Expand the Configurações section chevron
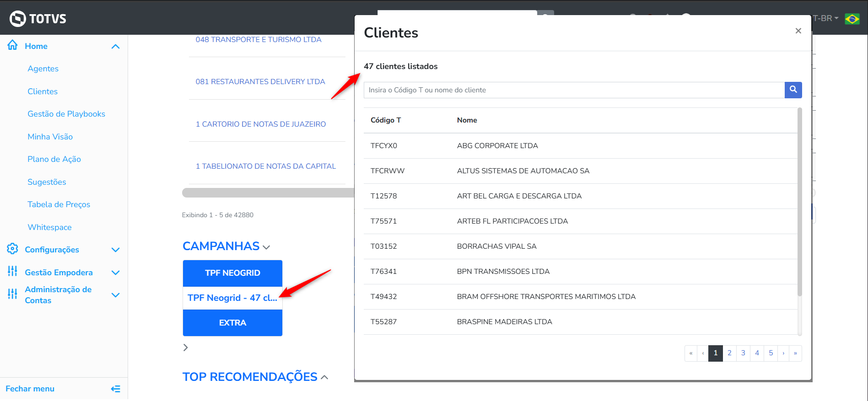868x401 pixels. tap(115, 250)
